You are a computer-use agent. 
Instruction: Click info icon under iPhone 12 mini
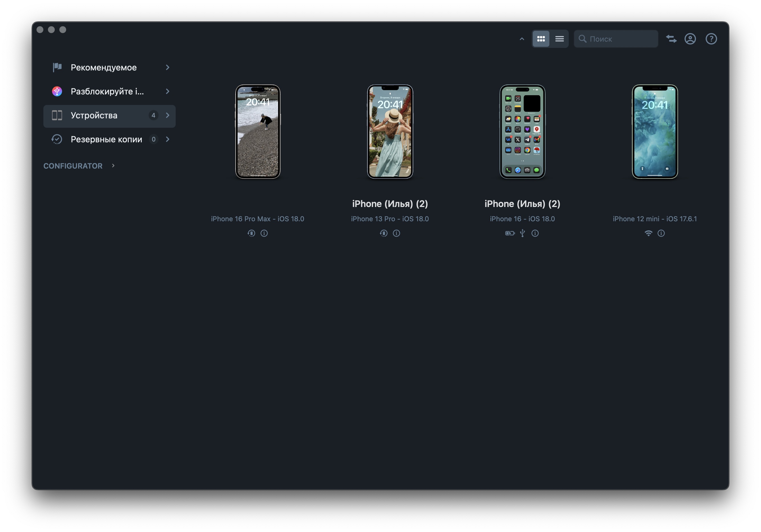[x=661, y=233]
